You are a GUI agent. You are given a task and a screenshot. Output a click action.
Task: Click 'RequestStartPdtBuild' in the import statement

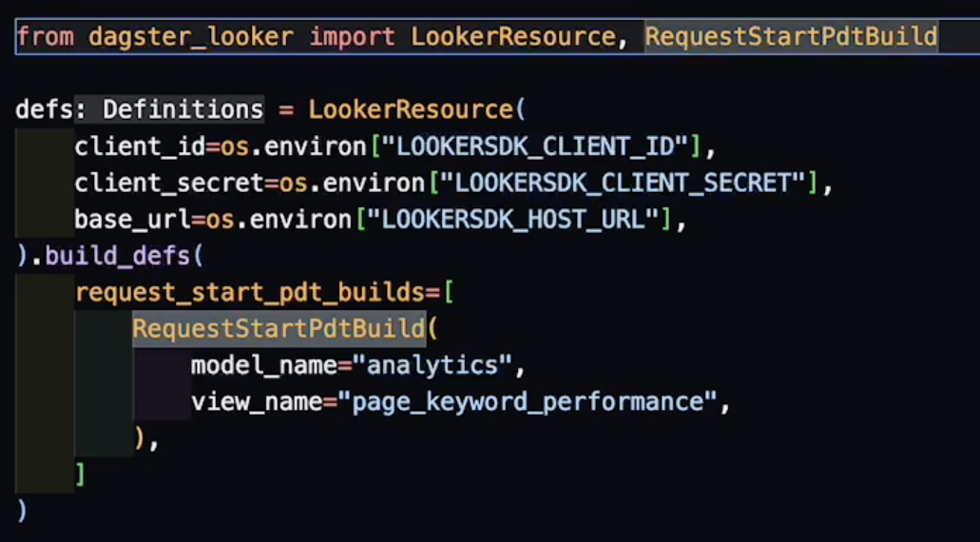(x=791, y=37)
